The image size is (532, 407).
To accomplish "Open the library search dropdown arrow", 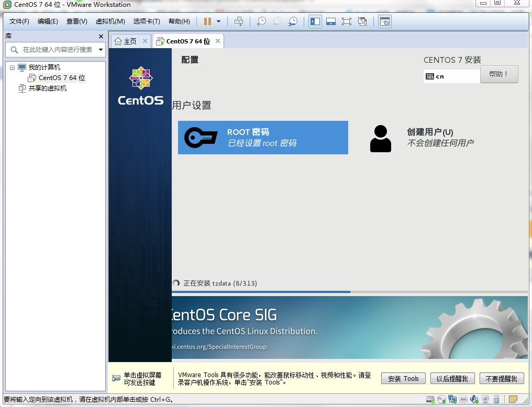I will click(x=101, y=50).
